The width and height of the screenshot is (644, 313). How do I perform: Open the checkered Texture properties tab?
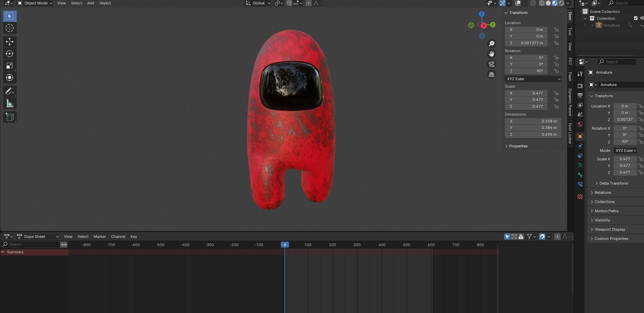580,197
